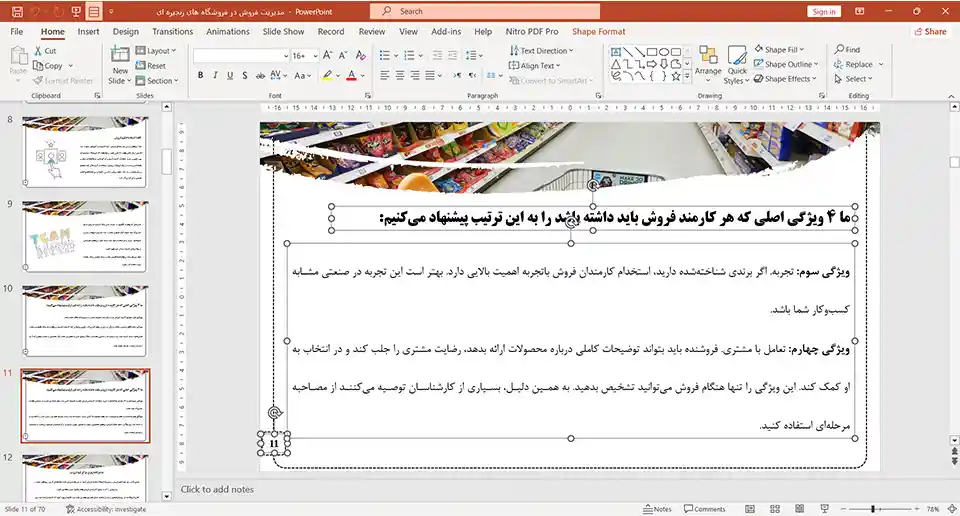This screenshot has height=516, width=960.
Task: Toggle Strikethrough formatting
Action: [260, 75]
